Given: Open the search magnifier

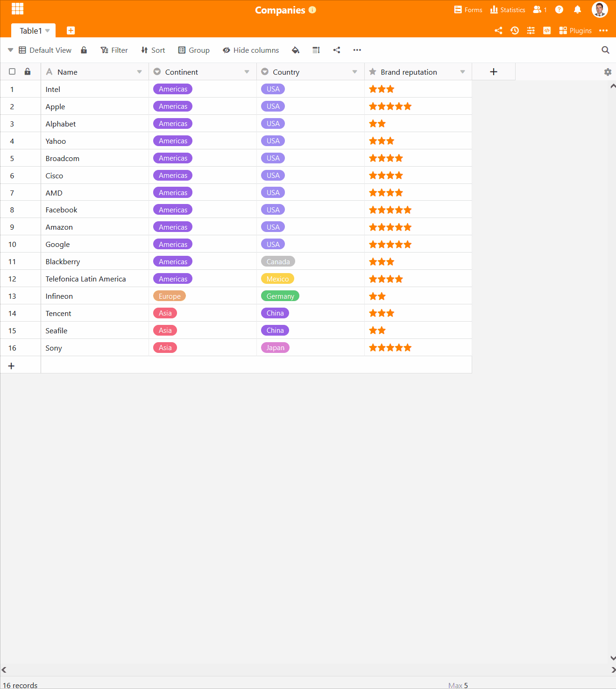Looking at the screenshot, I should point(605,50).
